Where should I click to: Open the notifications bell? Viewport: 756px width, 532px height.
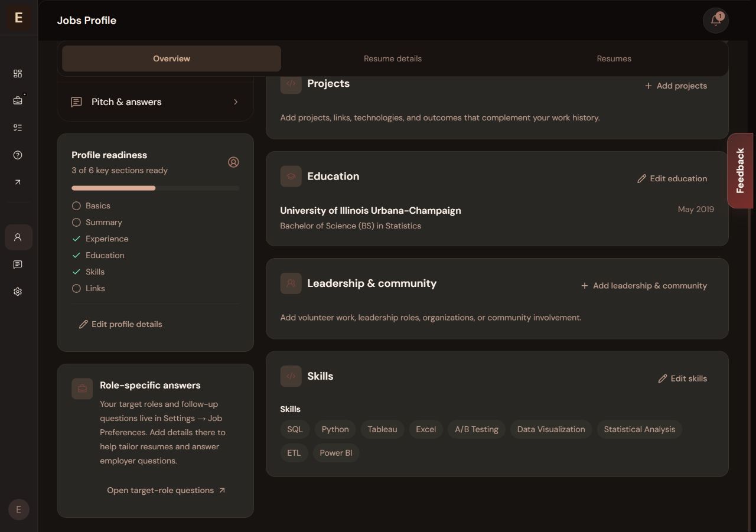716,20
